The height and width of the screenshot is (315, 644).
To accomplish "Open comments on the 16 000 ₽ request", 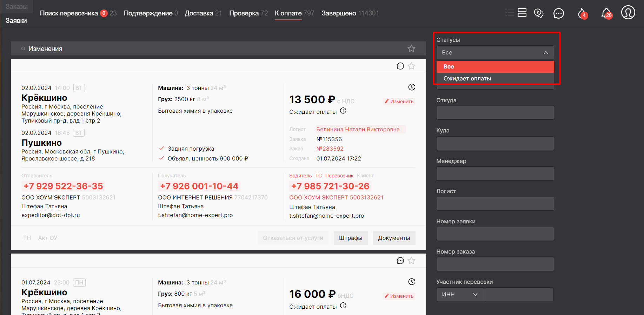I will click(x=400, y=261).
